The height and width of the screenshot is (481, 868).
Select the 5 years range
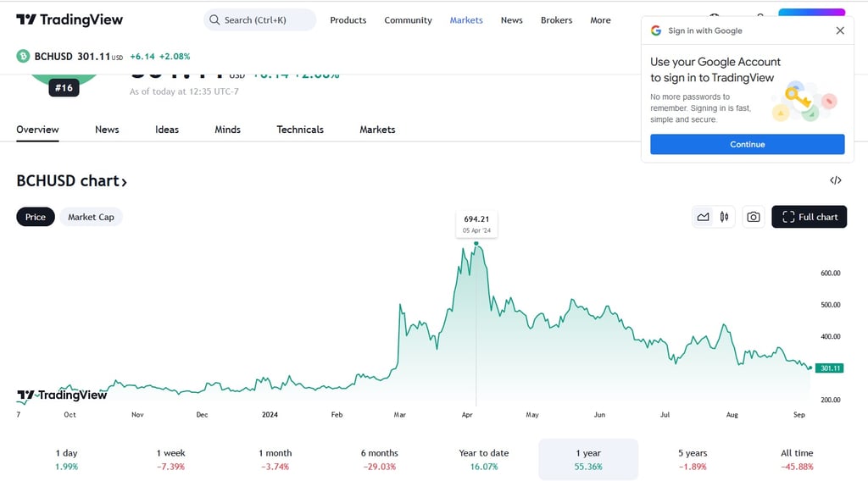[693, 460]
